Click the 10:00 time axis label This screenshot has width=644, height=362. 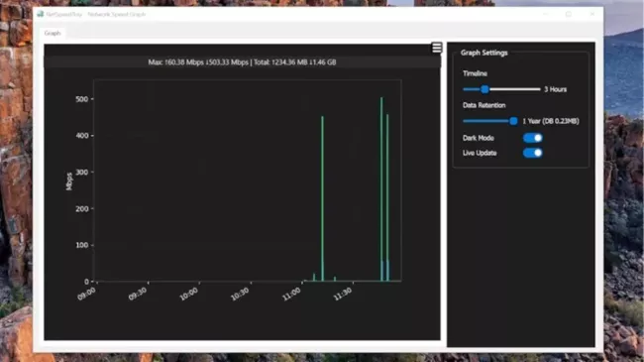[x=189, y=294]
